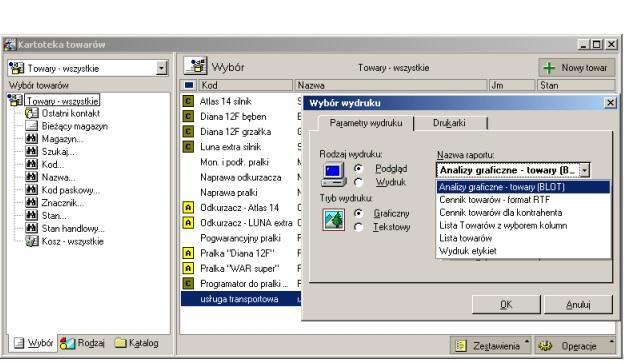Screen dimensions: 626x364
Task: Click the binoculars icon beside Nazwa...
Action: [x=32, y=177]
